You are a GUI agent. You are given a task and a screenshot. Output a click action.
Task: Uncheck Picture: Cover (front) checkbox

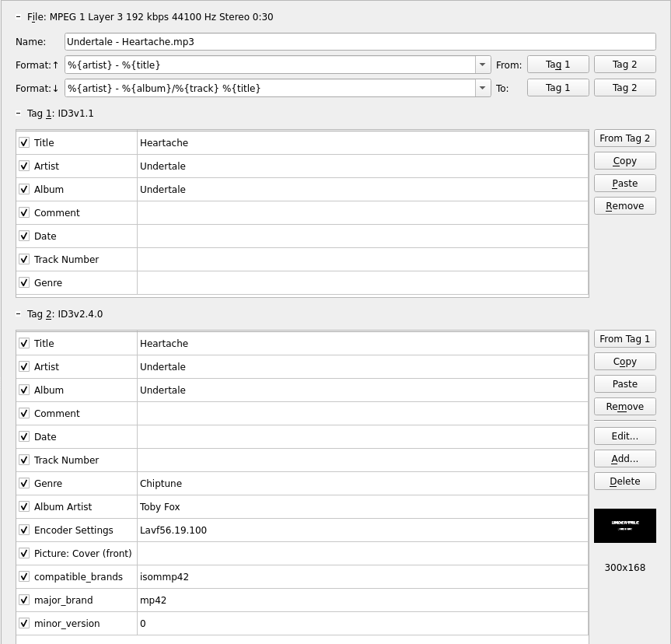[24, 553]
